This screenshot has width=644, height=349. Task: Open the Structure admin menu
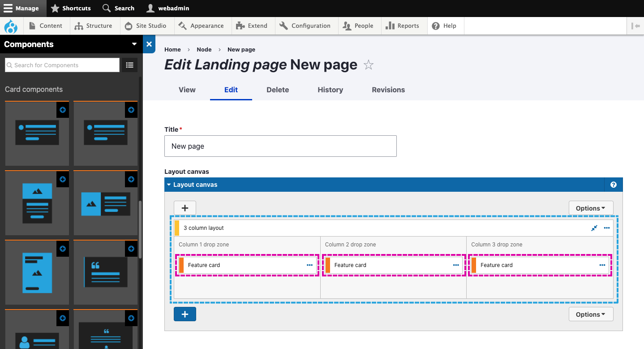coord(93,26)
